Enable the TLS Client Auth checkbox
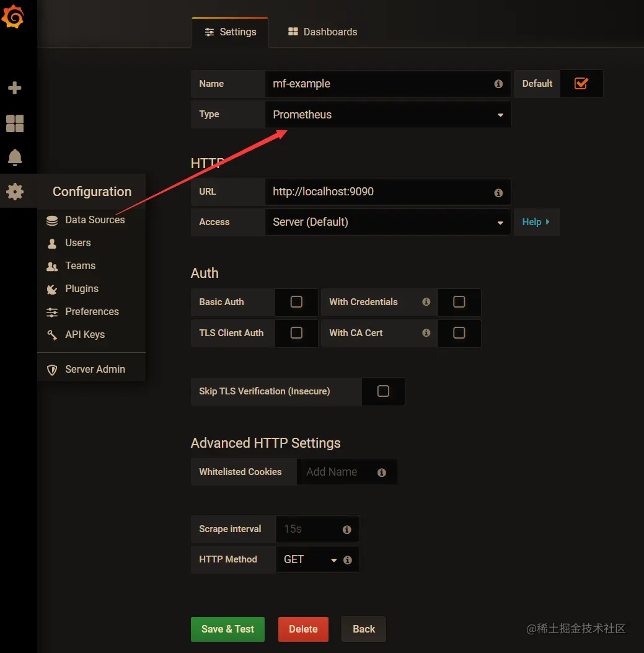Screen dimensions: 644x653 tap(296, 332)
